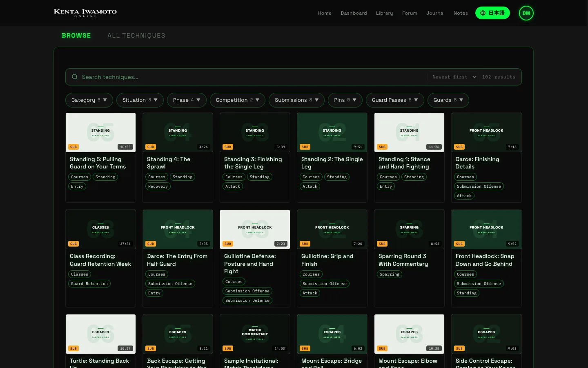Open Front Headlock: Snap Down title link
Viewport: 588px width, 368px height.
click(485, 260)
